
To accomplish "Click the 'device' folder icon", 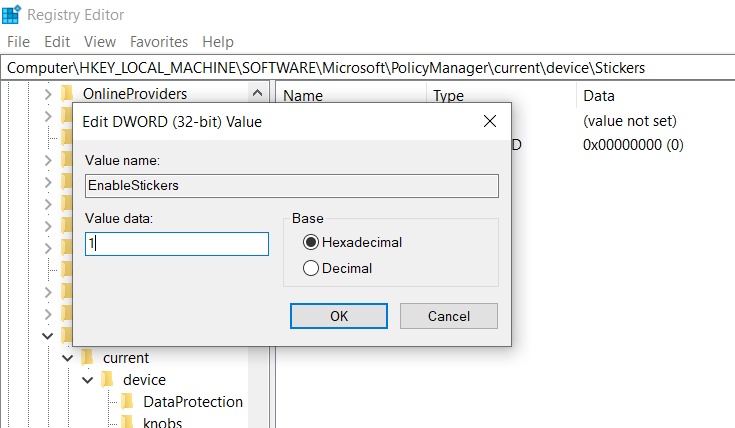I will (x=108, y=380).
